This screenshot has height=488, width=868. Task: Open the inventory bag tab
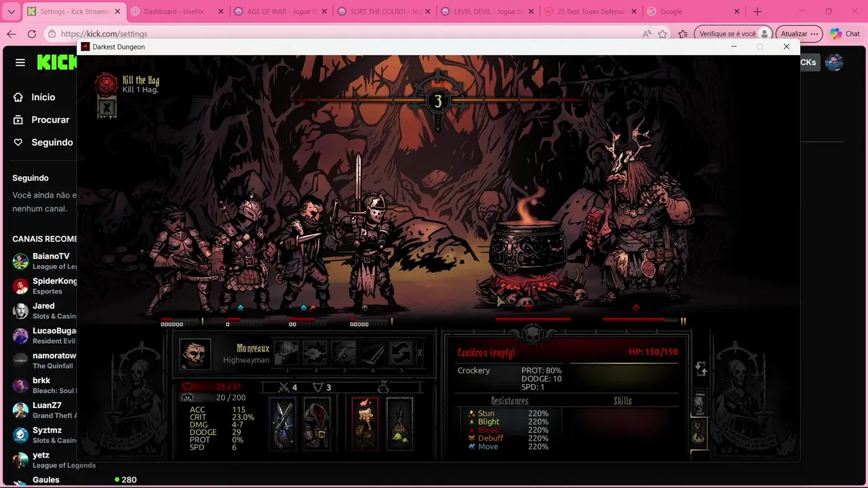point(699,432)
